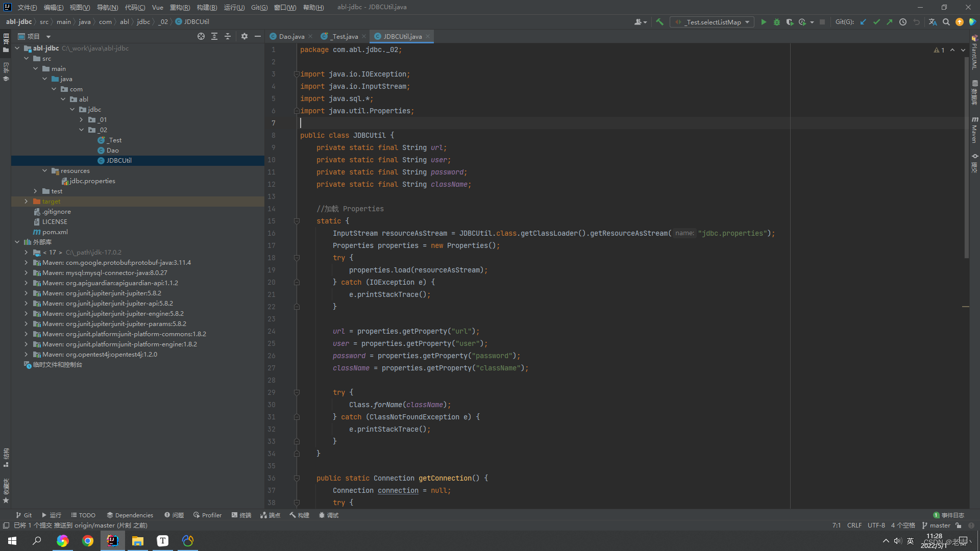The height and width of the screenshot is (551, 980).
Task: Open the search-everywhere magnifier icon
Action: click(946, 22)
